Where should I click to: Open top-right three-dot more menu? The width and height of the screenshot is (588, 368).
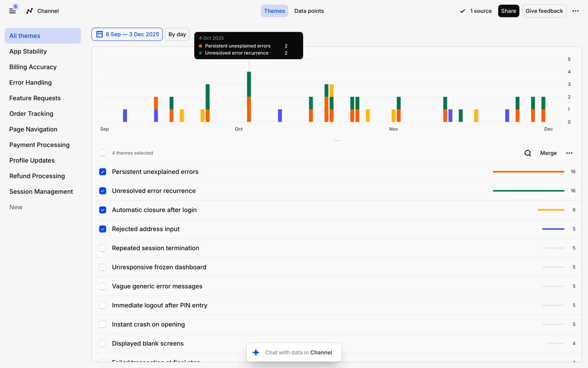(x=575, y=11)
